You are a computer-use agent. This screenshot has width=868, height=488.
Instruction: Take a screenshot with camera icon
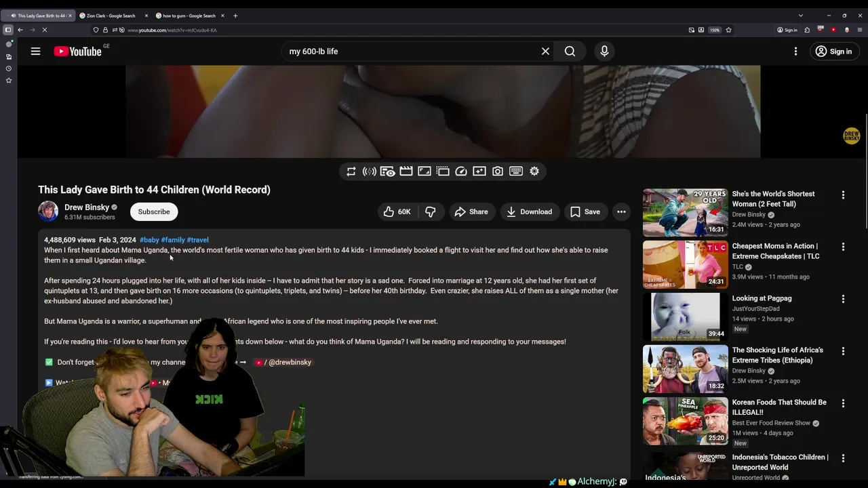tap(497, 171)
